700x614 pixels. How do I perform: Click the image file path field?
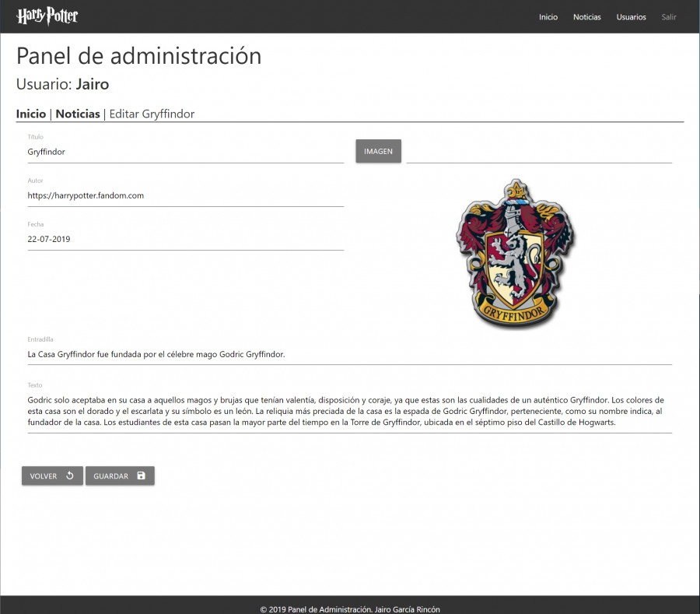[539, 152]
